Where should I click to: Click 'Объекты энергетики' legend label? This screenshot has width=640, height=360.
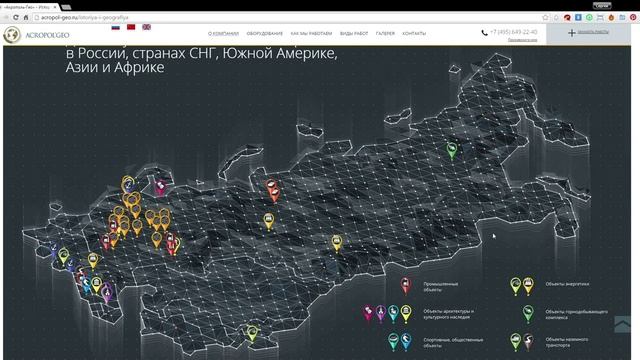pyautogui.click(x=567, y=284)
